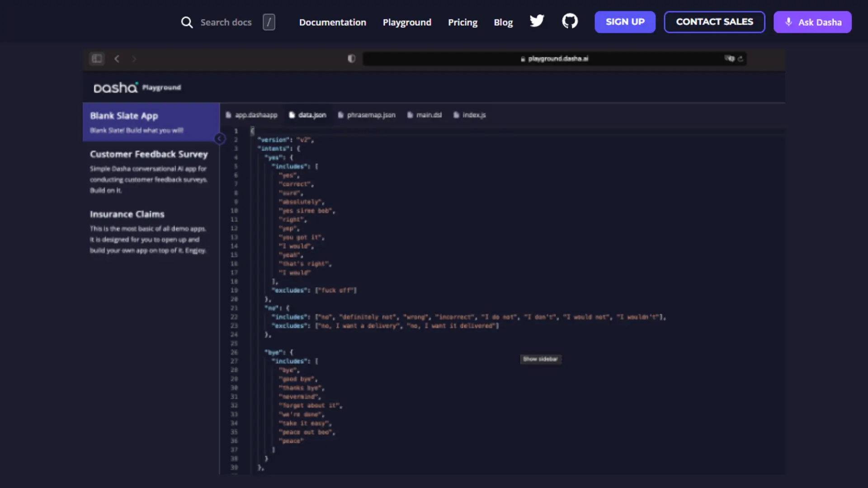Click the browser forward arrow

(134, 59)
